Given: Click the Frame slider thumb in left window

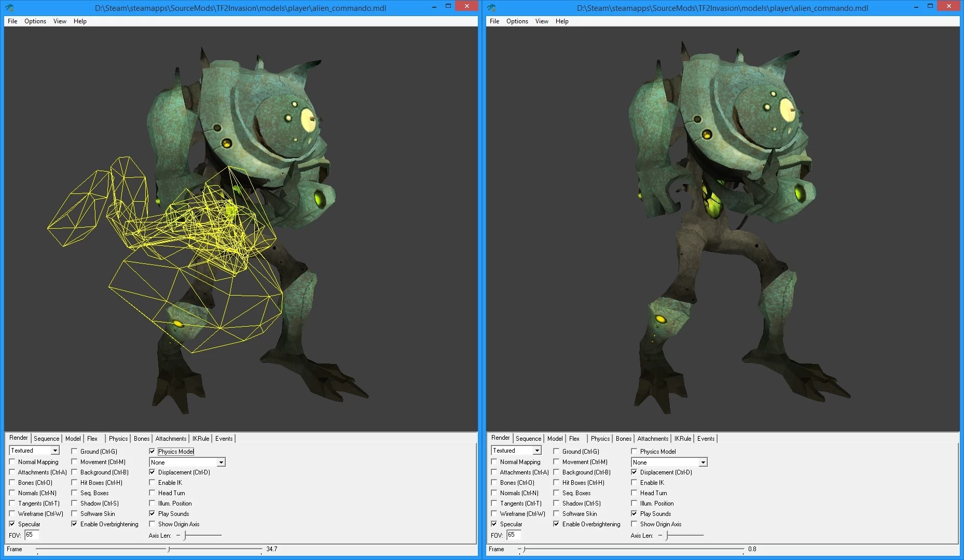Looking at the screenshot, I should point(169,549).
